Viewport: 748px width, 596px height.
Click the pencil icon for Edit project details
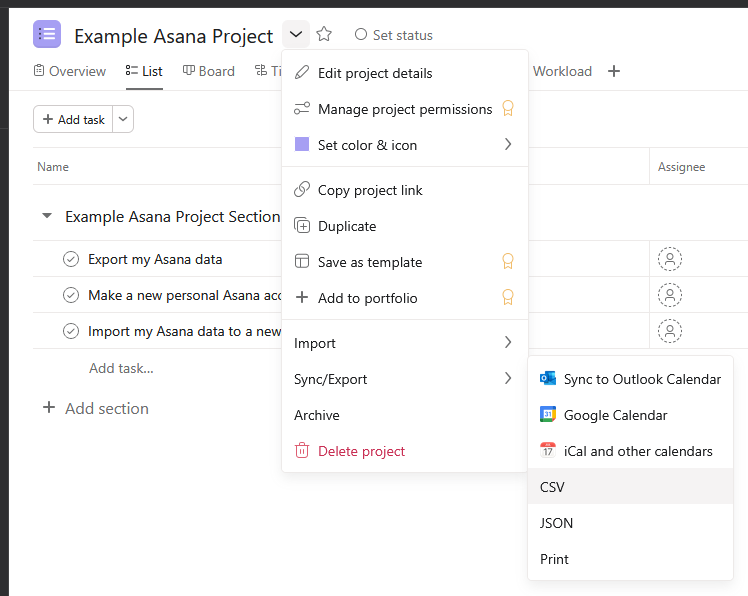click(x=302, y=72)
